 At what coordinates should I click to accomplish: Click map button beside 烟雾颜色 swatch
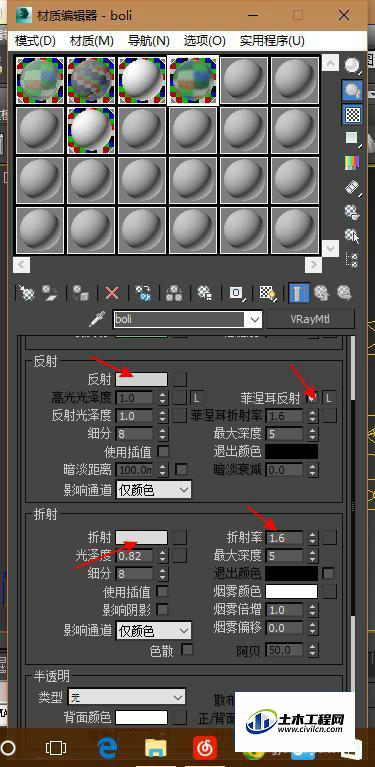330,592
